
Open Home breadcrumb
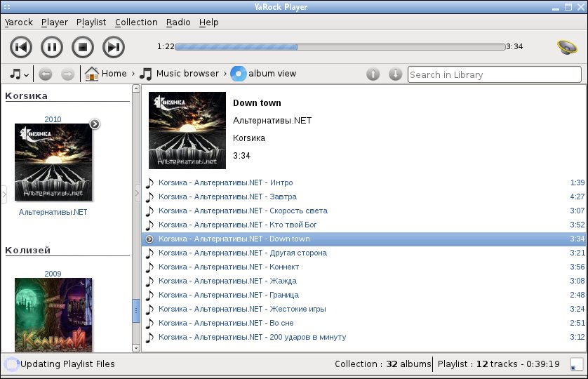tap(114, 74)
